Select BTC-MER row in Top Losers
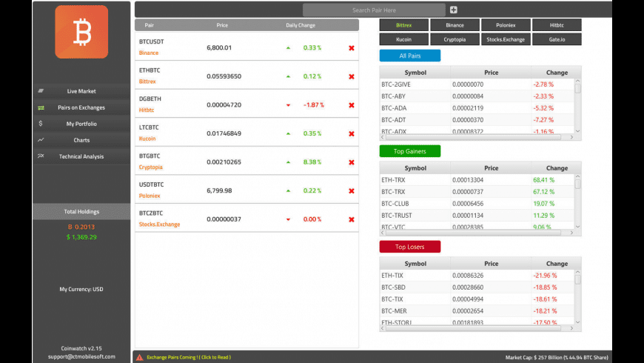 [477, 311]
